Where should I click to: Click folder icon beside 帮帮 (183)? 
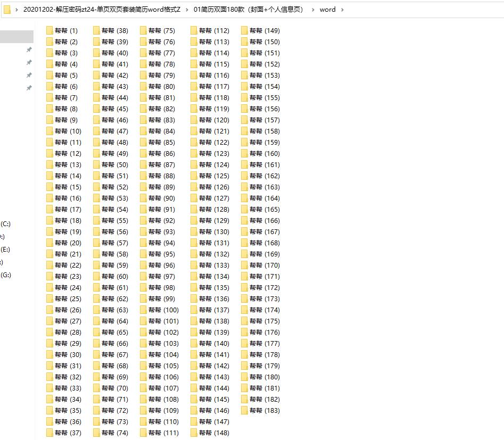tap(244, 410)
